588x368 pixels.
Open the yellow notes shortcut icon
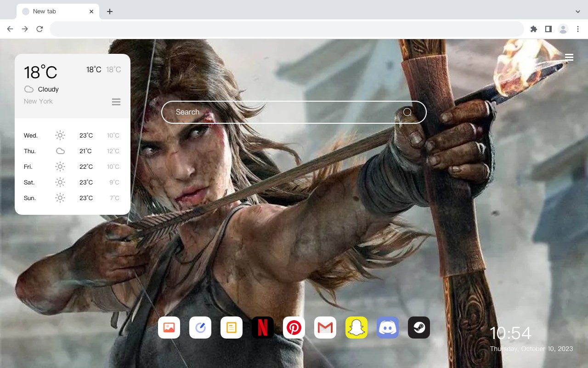(232, 328)
